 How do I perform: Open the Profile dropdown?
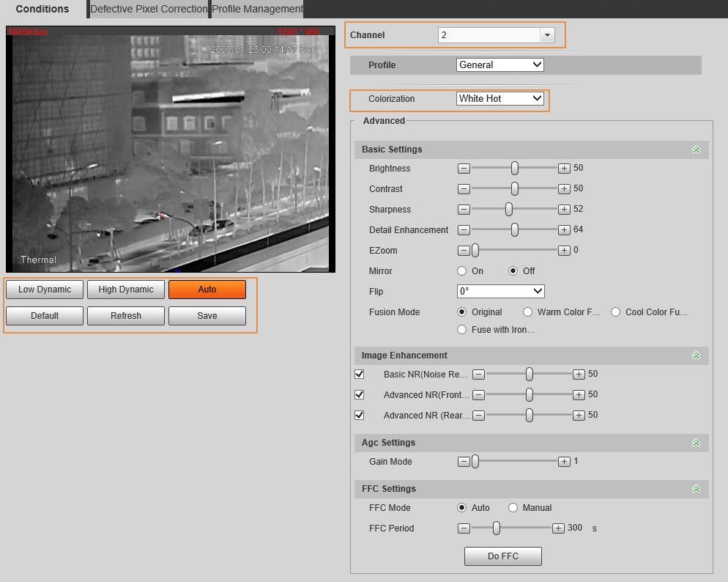(500, 65)
